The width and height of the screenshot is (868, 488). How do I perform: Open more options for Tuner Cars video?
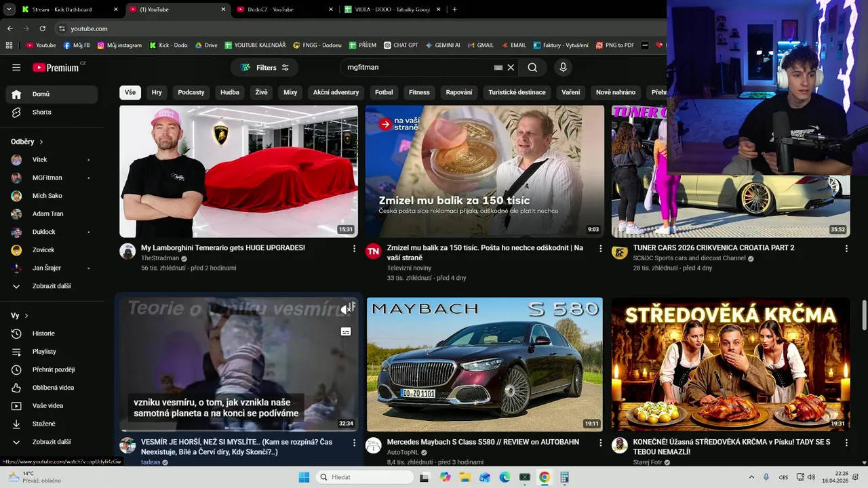846,249
